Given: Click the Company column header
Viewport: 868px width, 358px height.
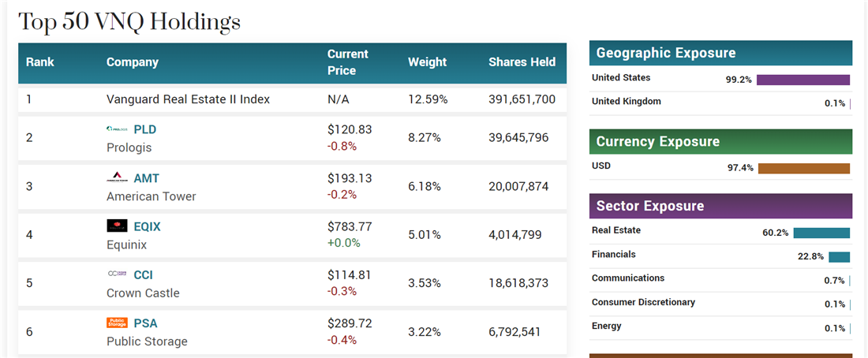Looking at the screenshot, I should [x=133, y=62].
